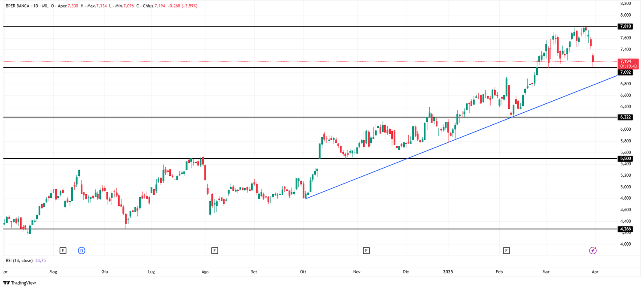Image resolution: width=644 pixels, height=289 pixels.
Task: Click the close value Chius.7,194
Action: (x=153, y=6)
